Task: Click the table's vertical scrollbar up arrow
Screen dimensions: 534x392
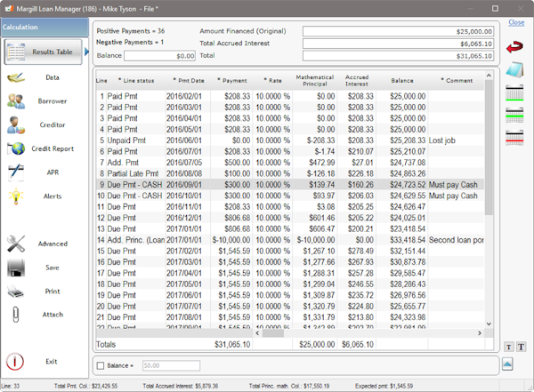Action: 489,74
